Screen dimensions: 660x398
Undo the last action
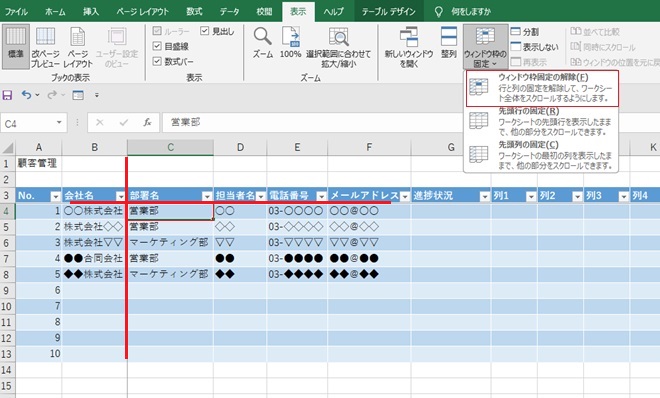(x=27, y=95)
